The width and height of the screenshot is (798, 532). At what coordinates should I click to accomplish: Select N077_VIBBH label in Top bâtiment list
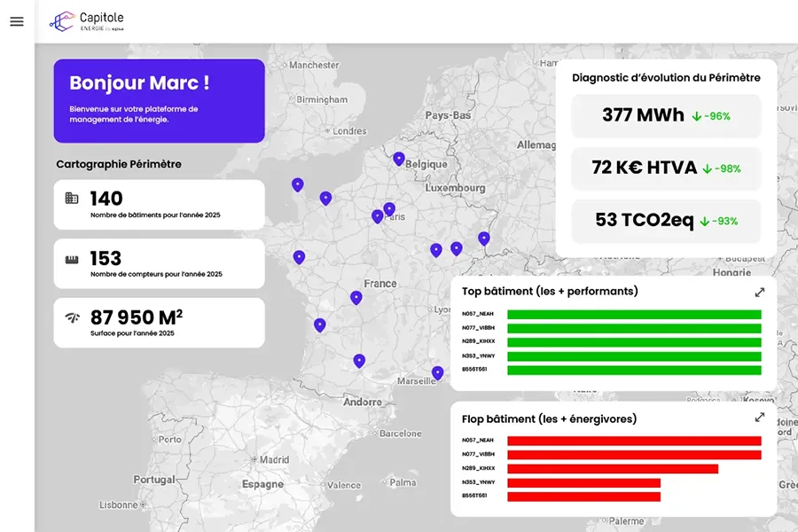(478, 328)
